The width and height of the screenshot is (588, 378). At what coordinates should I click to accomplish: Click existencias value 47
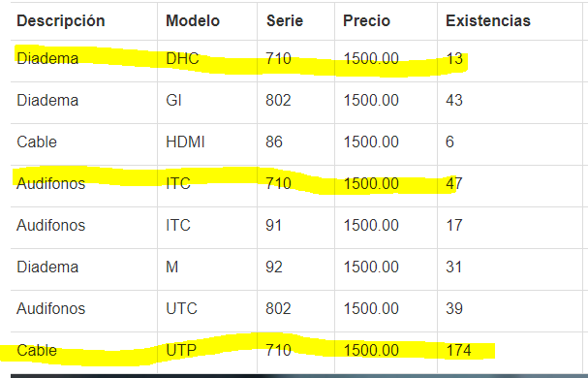coord(454,183)
